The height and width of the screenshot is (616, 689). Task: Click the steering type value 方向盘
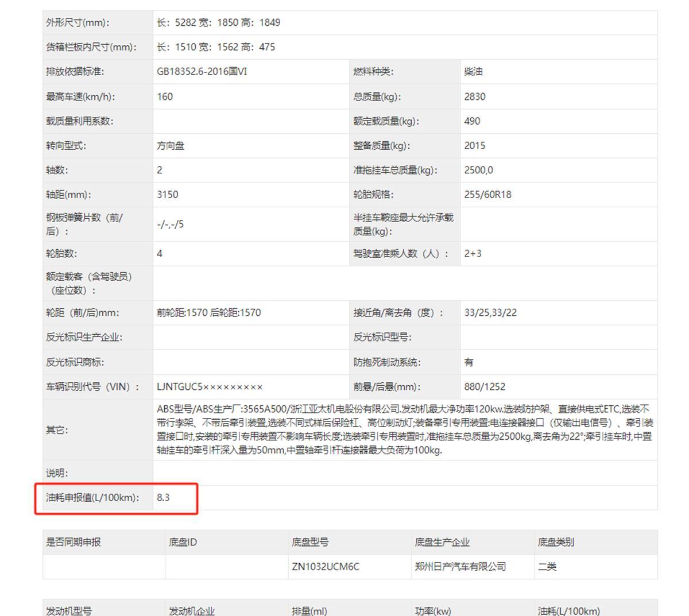pyautogui.click(x=171, y=146)
